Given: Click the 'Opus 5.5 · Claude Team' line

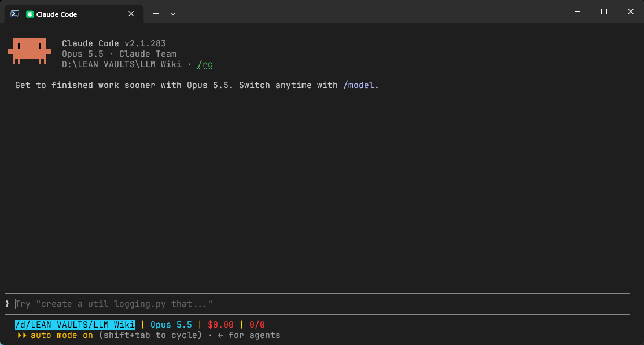Looking at the screenshot, I should (119, 54).
